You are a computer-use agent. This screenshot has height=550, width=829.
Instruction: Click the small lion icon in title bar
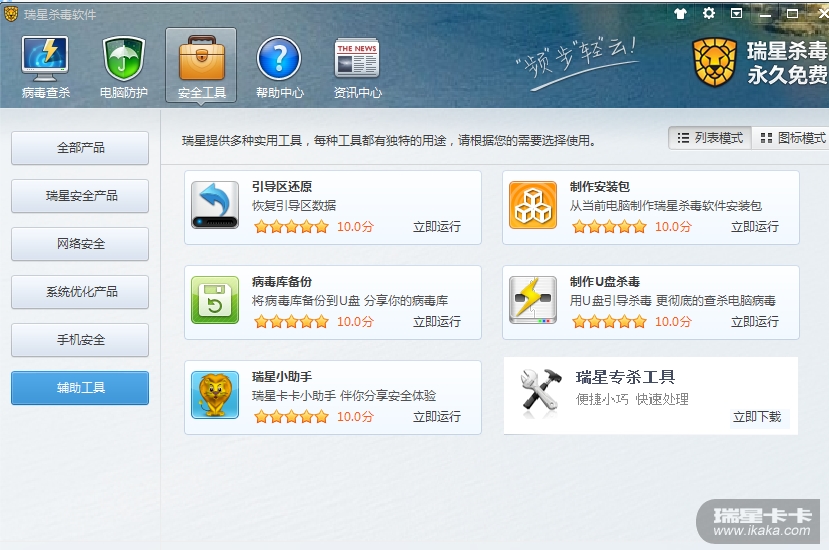click(x=11, y=14)
